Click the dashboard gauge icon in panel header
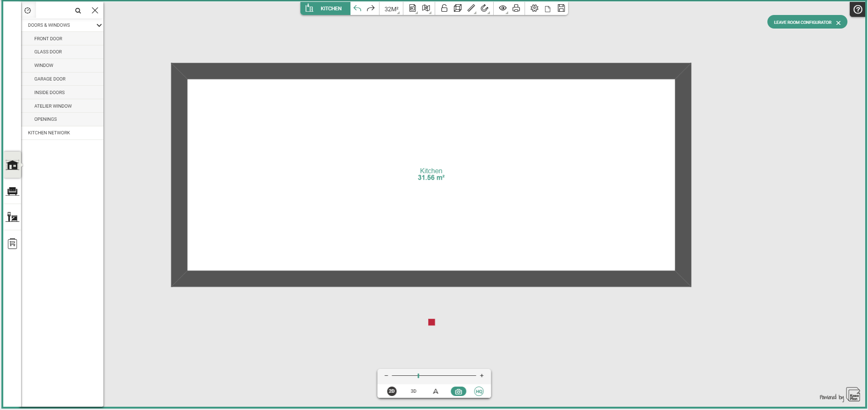Screen dimensions: 868x410 coord(28,10)
